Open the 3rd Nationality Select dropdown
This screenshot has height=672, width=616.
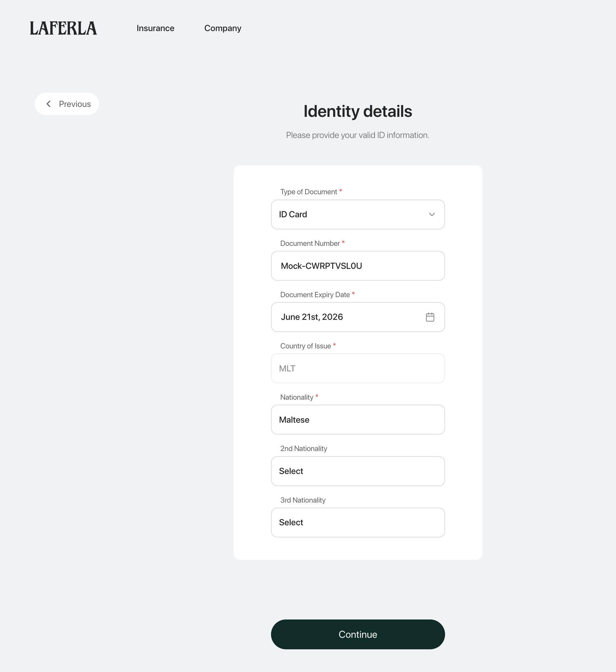click(358, 522)
